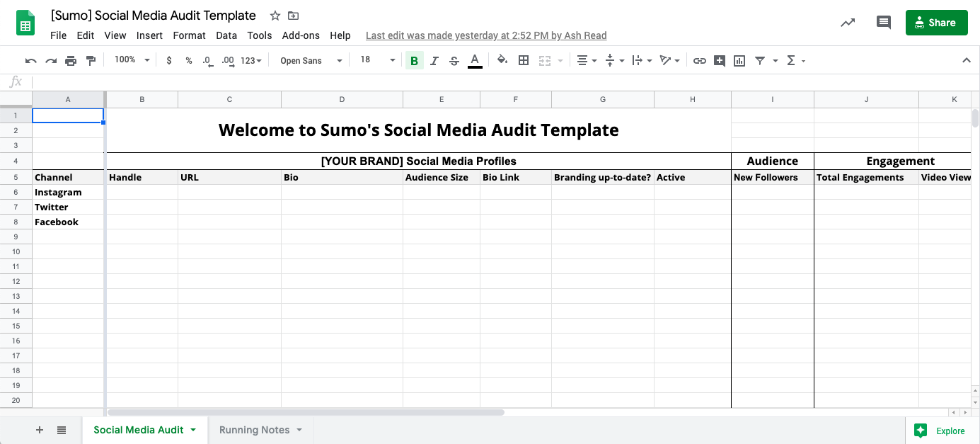Go to Sheets home logo

pos(26,23)
